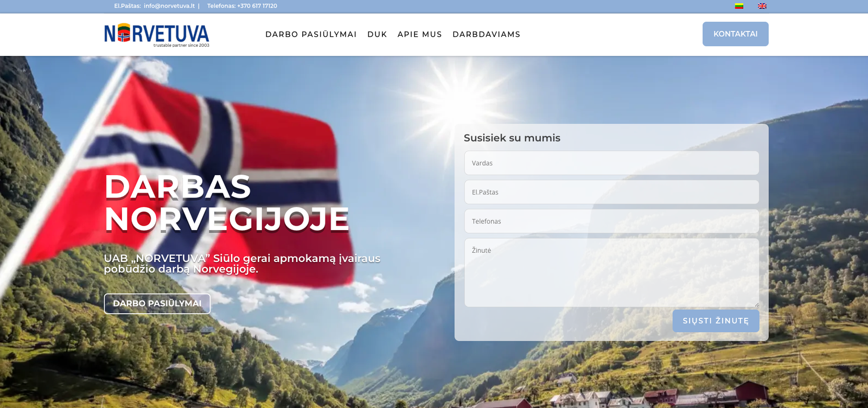Click the Kontaktai button

735,34
